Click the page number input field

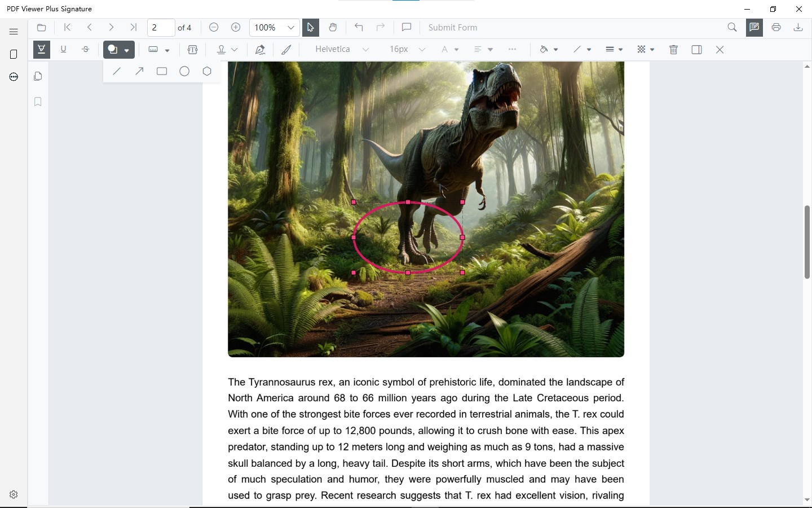point(161,27)
